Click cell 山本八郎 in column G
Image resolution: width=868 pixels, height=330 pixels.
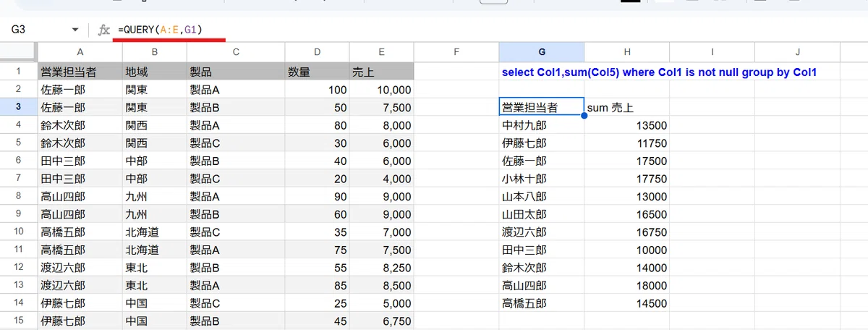pos(542,196)
